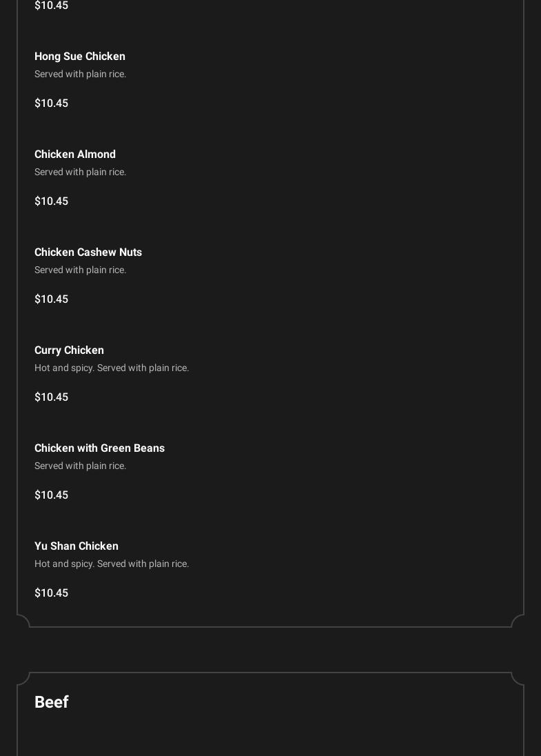Click the price above Hong Sue Chicken
This screenshot has width=541, height=756.
[x=51, y=6]
